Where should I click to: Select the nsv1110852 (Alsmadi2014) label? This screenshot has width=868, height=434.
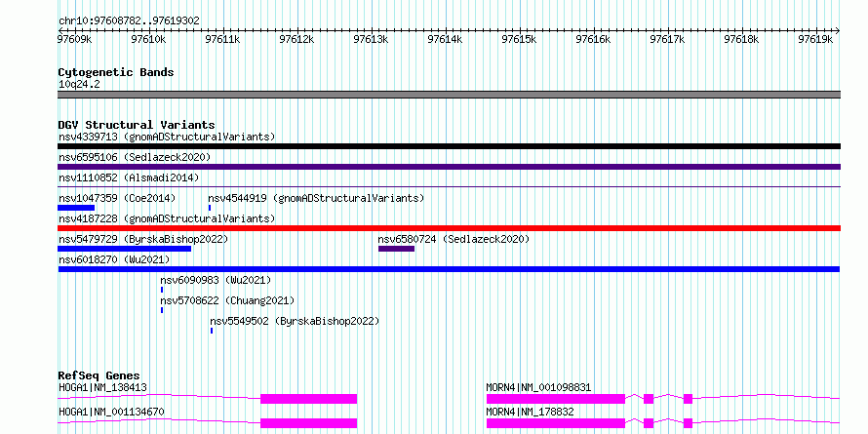point(129,178)
